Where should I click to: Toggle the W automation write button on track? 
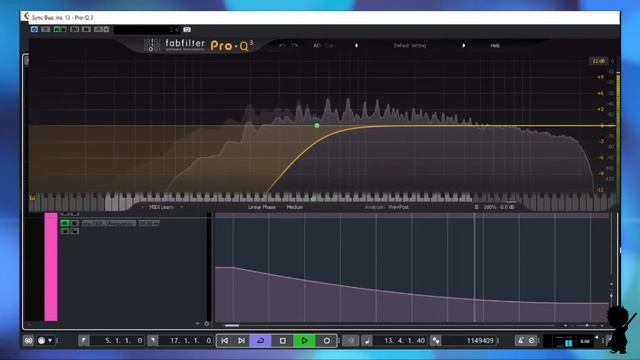75,223
